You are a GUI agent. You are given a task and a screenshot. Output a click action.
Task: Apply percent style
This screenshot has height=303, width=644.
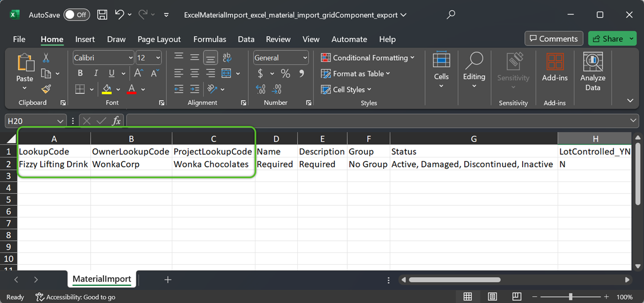(x=286, y=74)
